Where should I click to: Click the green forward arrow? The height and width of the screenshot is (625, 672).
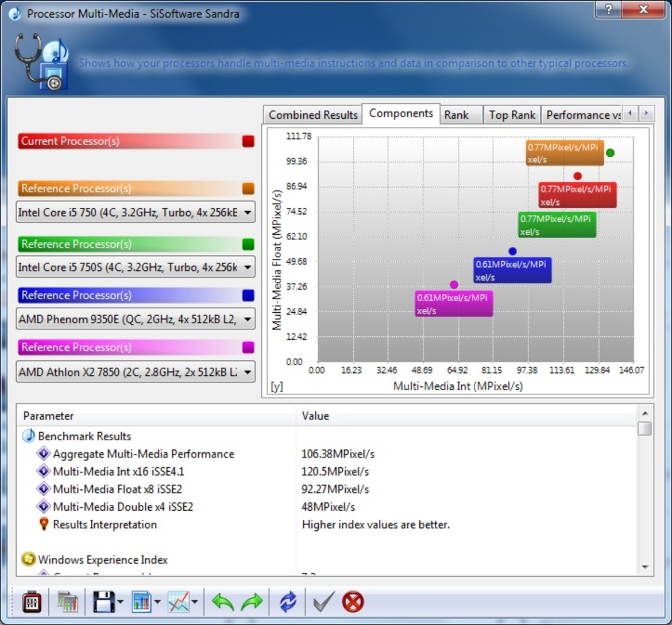pos(252,602)
